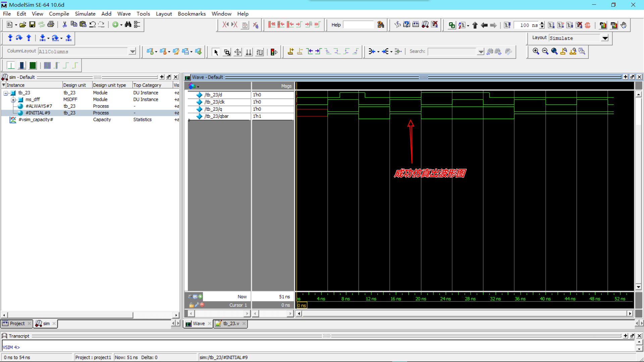Click the Cut scissors icon
The height and width of the screenshot is (362, 644).
(x=65, y=24)
